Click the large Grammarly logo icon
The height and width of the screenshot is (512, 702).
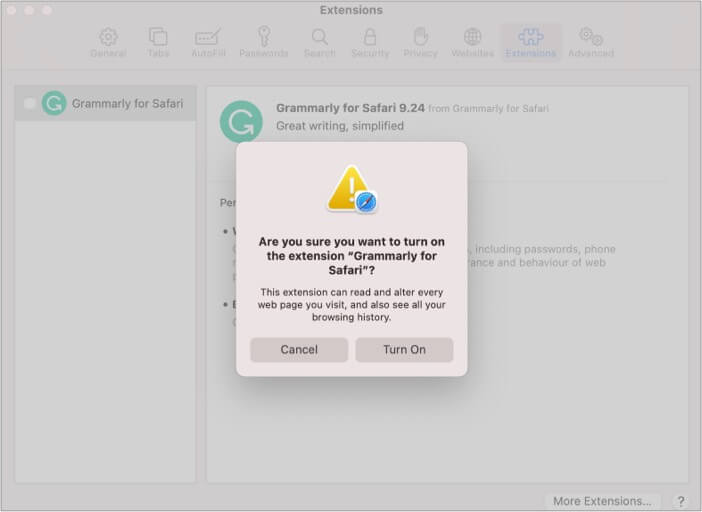click(x=241, y=122)
